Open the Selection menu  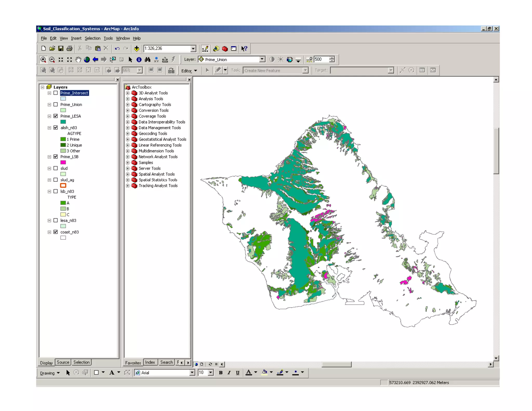click(x=92, y=38)
